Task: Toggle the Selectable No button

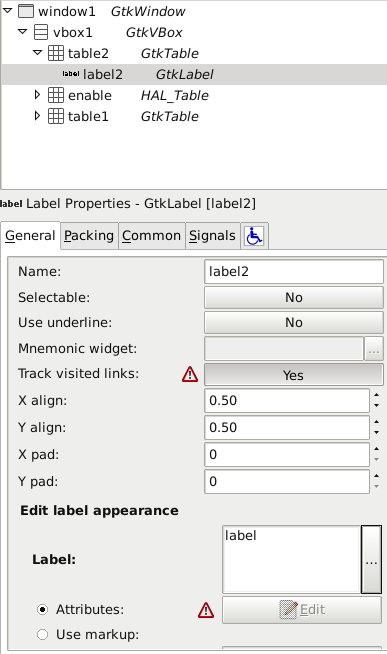Action: [294, 297]
